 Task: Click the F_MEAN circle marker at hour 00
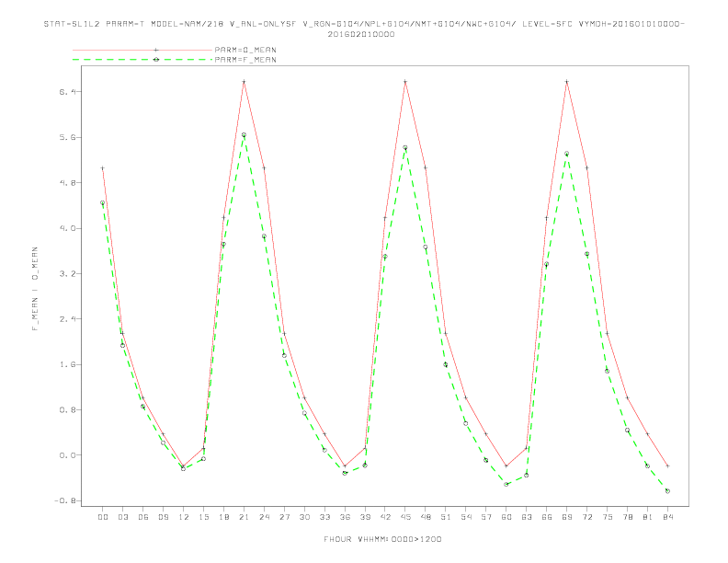103,202
